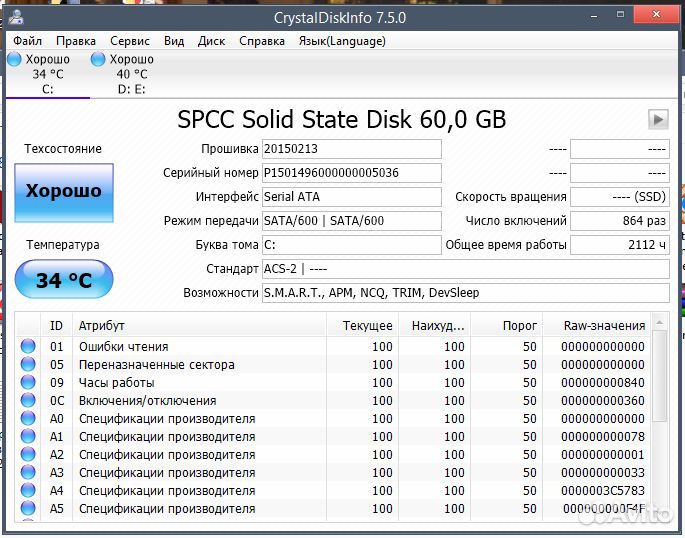This screenshot has width=685, height=538.
Task: Click the Наихуд... column header
Action: (x=434, y=326)
